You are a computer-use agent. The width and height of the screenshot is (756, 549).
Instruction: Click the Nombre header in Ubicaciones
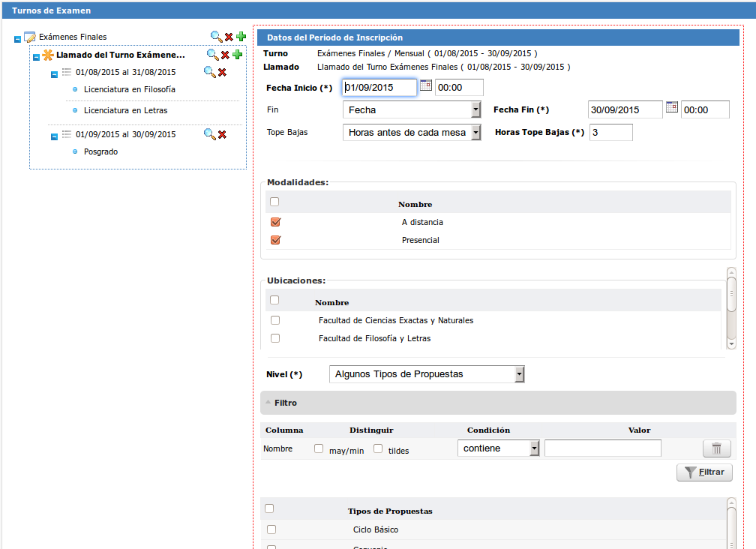(x=331, y=303)
